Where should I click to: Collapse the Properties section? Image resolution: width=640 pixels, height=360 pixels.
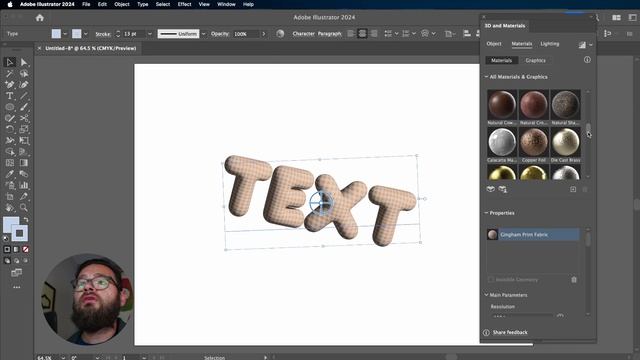point(486,213)
